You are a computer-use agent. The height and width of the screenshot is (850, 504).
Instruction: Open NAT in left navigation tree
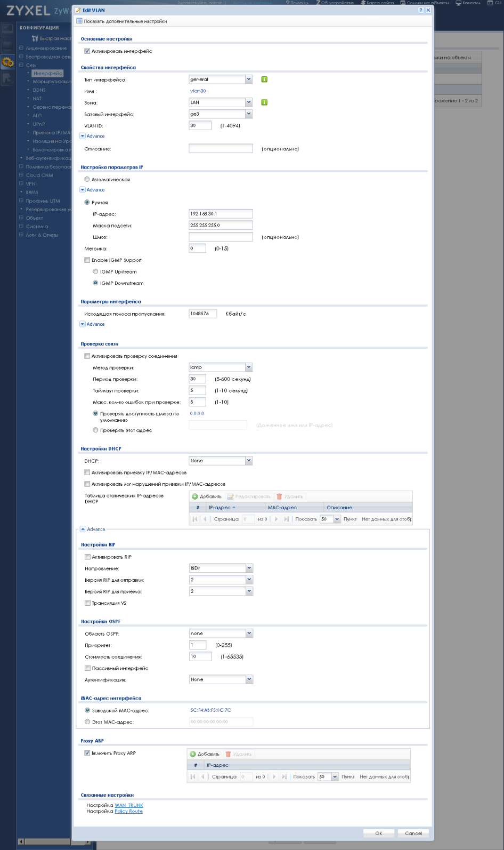pyautogui.click(x=37, y=99)
